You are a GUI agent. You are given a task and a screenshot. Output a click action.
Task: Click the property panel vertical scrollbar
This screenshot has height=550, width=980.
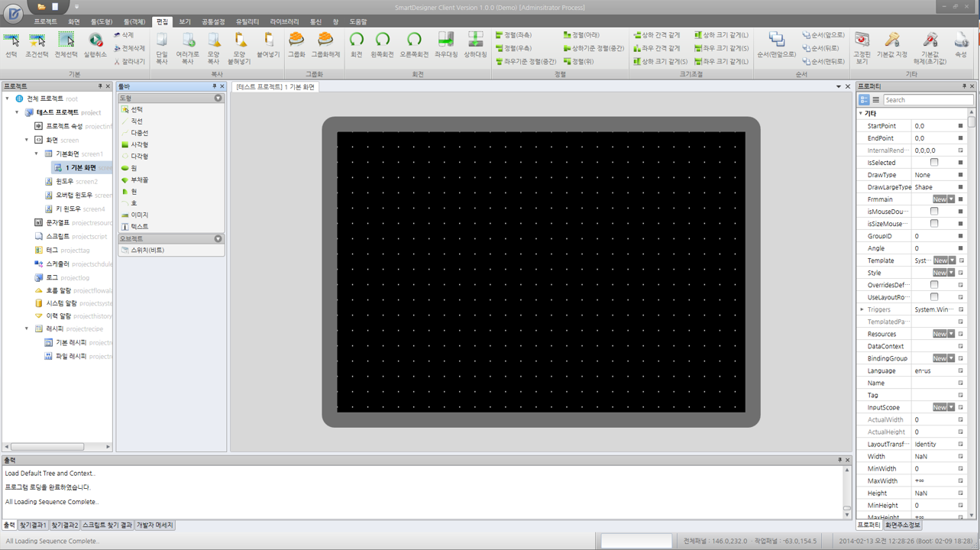click(972, 306)
